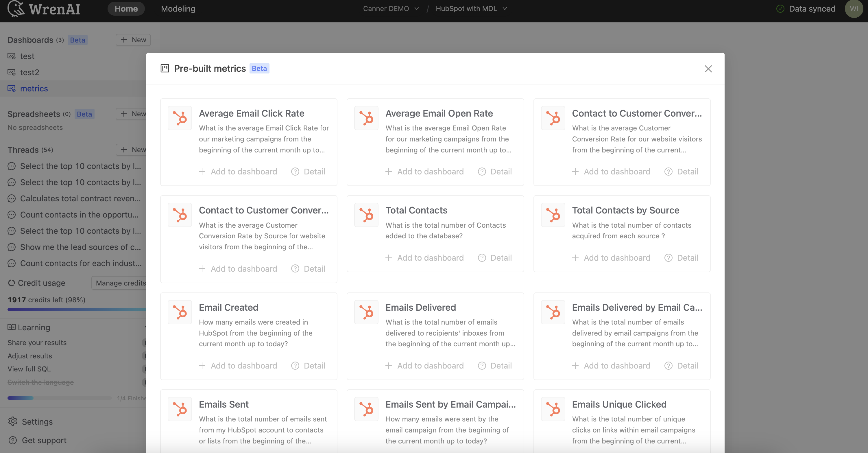Click the Settings gear icon
Viewport: 868px width, 453px height.
point(12,421)
